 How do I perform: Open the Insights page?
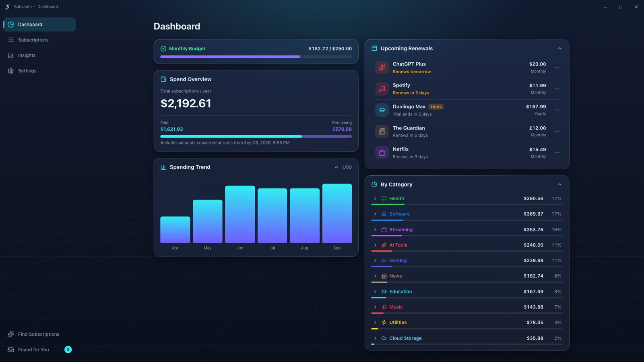click(x=39, y=56)
